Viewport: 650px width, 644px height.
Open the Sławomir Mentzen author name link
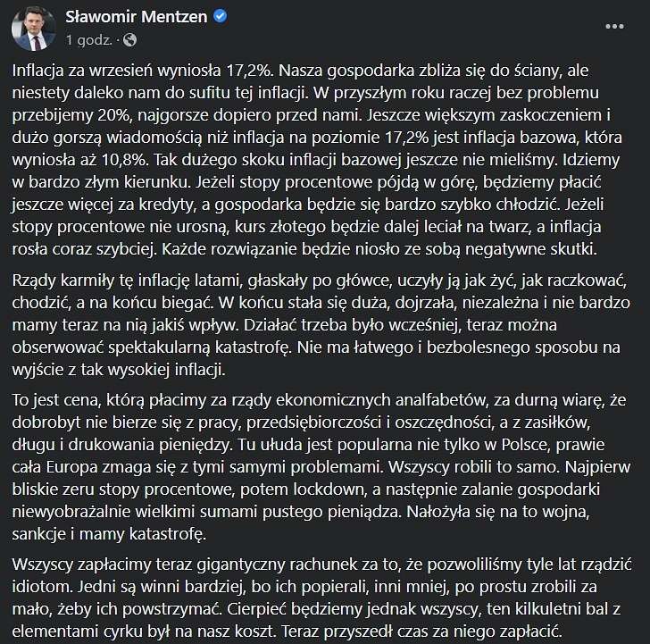coord(137,17)
